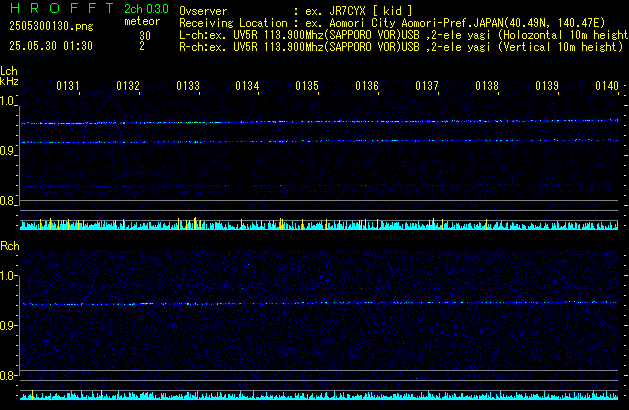This screenshot has width=629, height=410.
Task: Click the lower bright signal trace in Lch
Action: (320, 141)
